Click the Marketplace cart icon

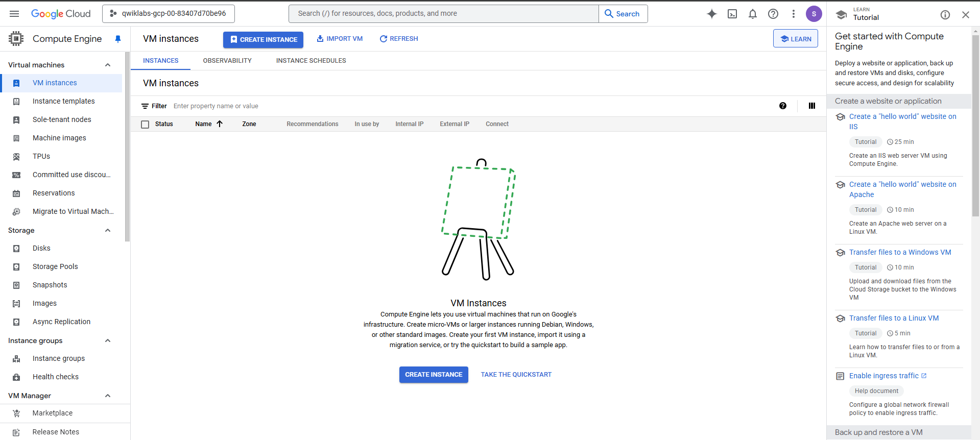coord(16,413)
